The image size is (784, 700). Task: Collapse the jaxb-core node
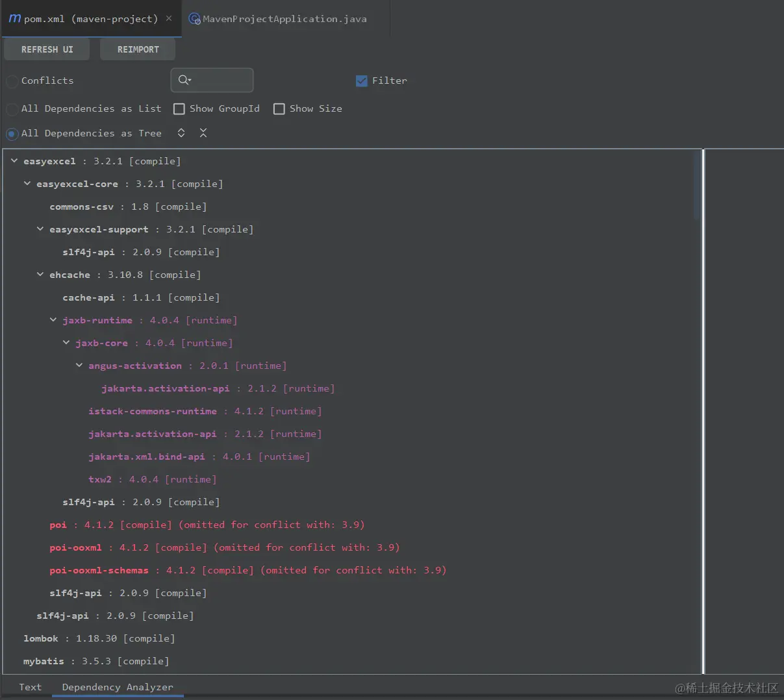(66, 342)
